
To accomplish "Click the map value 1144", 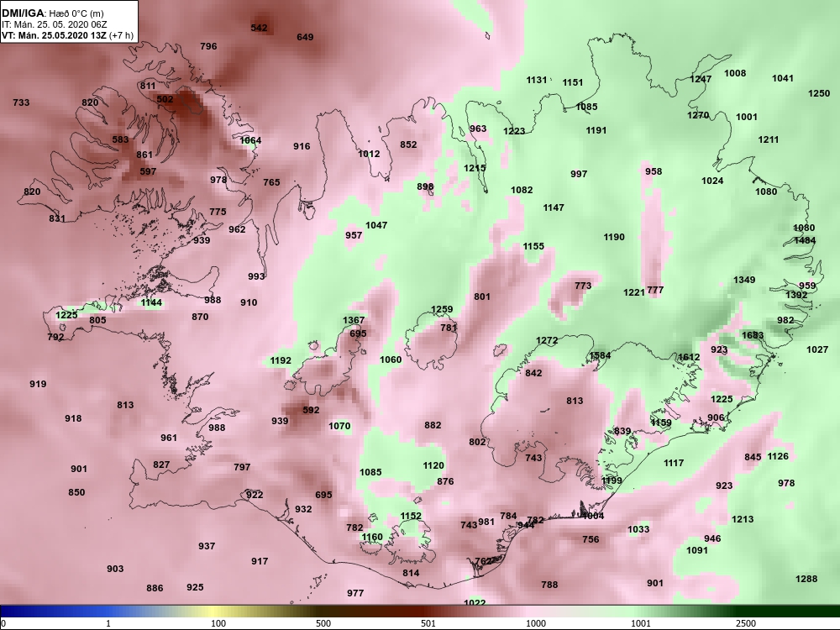I will point(151,302).
